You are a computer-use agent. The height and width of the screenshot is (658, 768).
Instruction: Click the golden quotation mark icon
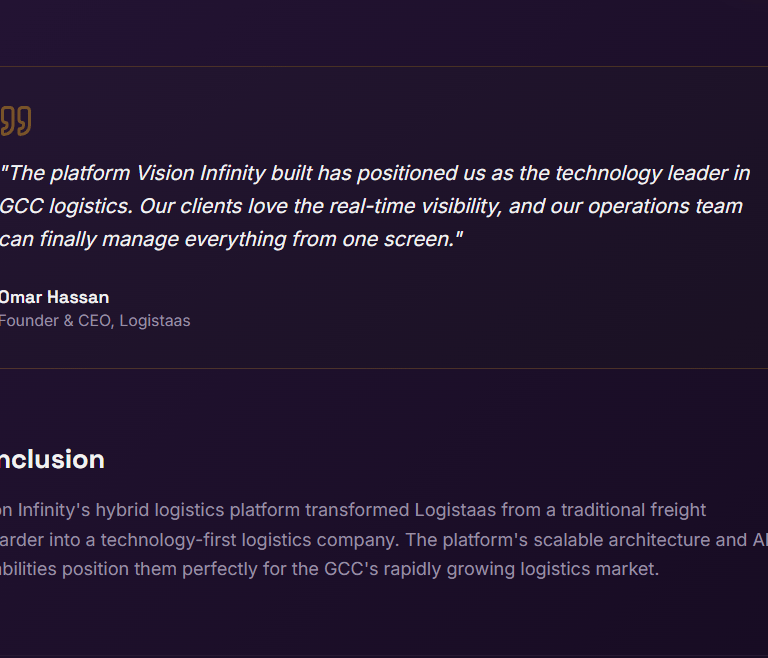pyautogui.click(x=15, y=121)
